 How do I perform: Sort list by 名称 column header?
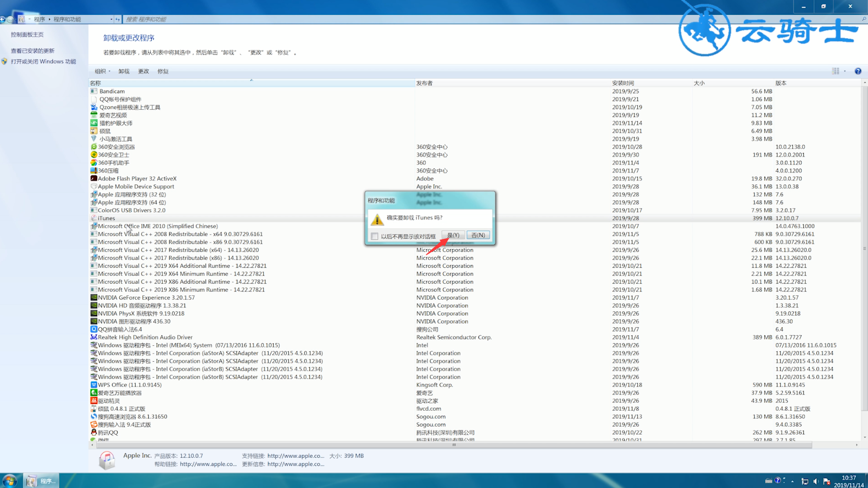click(252, 83)
